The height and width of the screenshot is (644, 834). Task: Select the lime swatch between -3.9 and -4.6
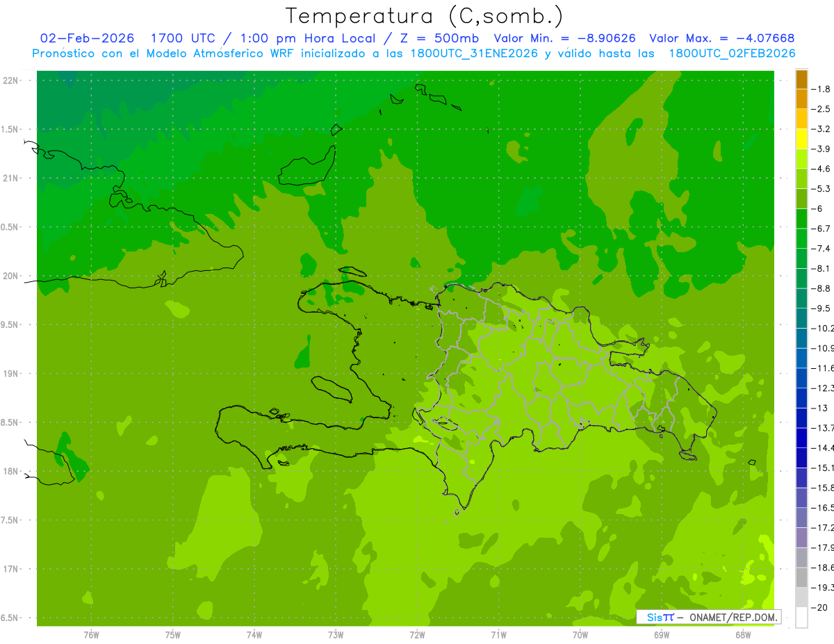[x=801, y=159]
